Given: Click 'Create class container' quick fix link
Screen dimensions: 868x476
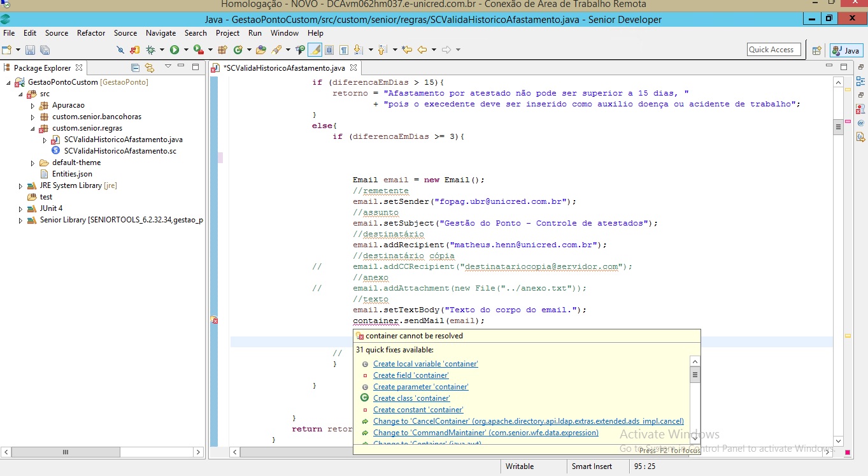Looking at the screenshot, I should (x=411, y=398).
